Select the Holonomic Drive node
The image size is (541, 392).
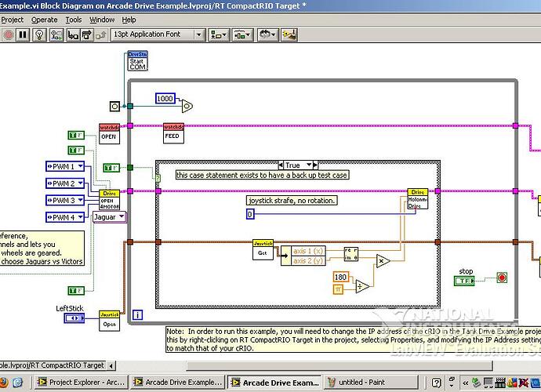(417, 199)
